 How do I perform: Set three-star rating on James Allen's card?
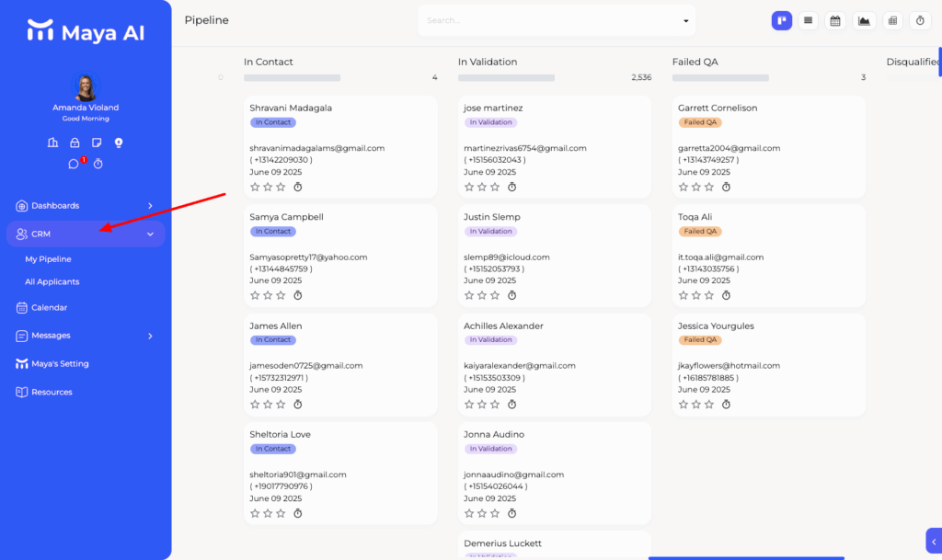pos(281,405)
